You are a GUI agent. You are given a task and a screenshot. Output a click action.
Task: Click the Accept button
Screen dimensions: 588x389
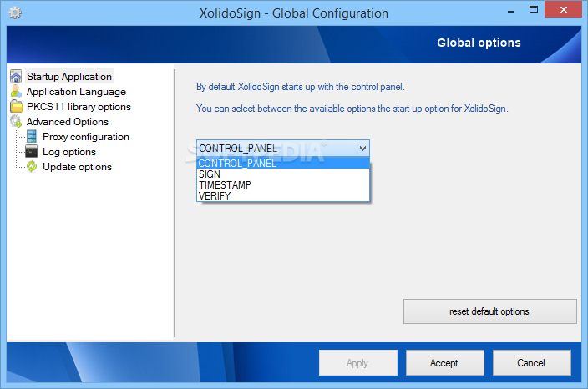click(x=444, y=363)
